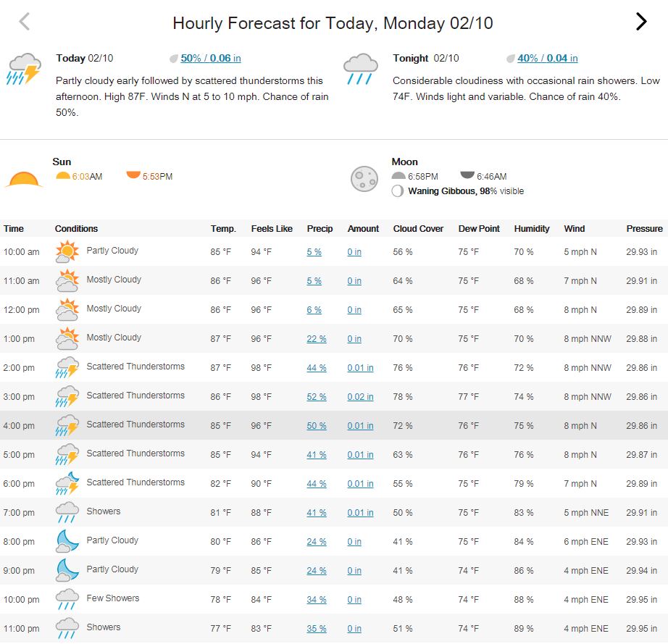Image resolution: width=668 pixels, height=644 pixels.
Task: Click the 1:00 pm Mostly Cloudy icon
Action: (x=67, y=338)
